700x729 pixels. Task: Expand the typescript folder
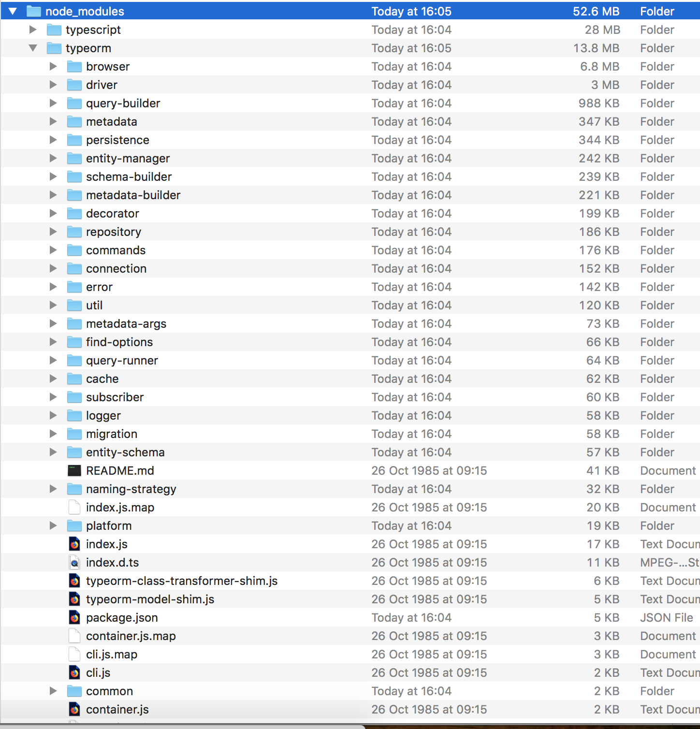pyautogui.click(x=32, y=29)
